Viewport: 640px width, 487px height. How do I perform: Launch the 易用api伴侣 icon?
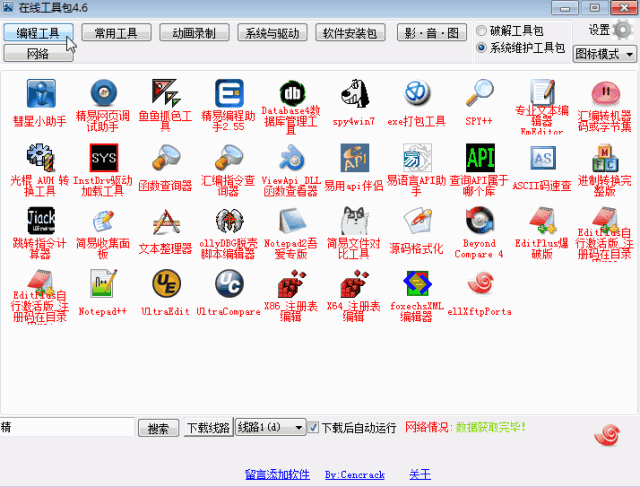click(x=355, y=158)
